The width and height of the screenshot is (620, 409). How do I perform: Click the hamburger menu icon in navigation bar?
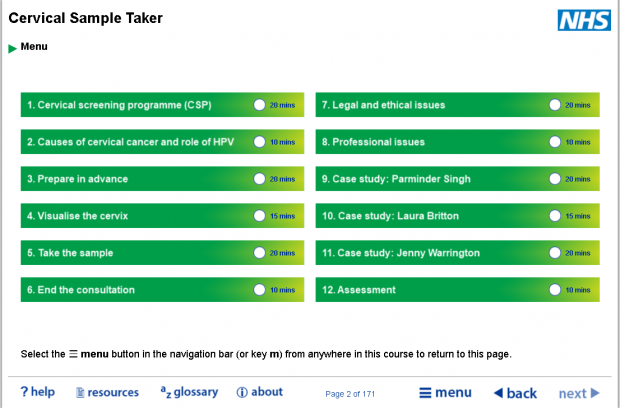(x=425, y=393)
